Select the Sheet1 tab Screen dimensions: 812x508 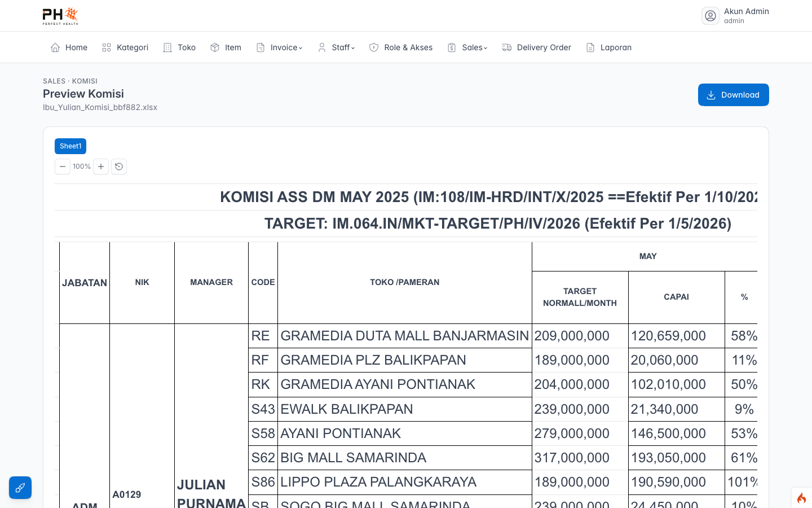pyautogui.click(x=70, y=146)
